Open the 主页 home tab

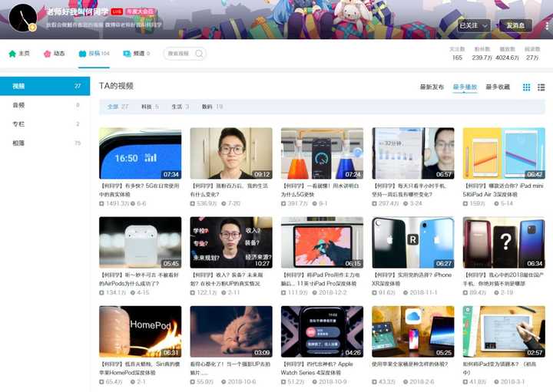19,54
